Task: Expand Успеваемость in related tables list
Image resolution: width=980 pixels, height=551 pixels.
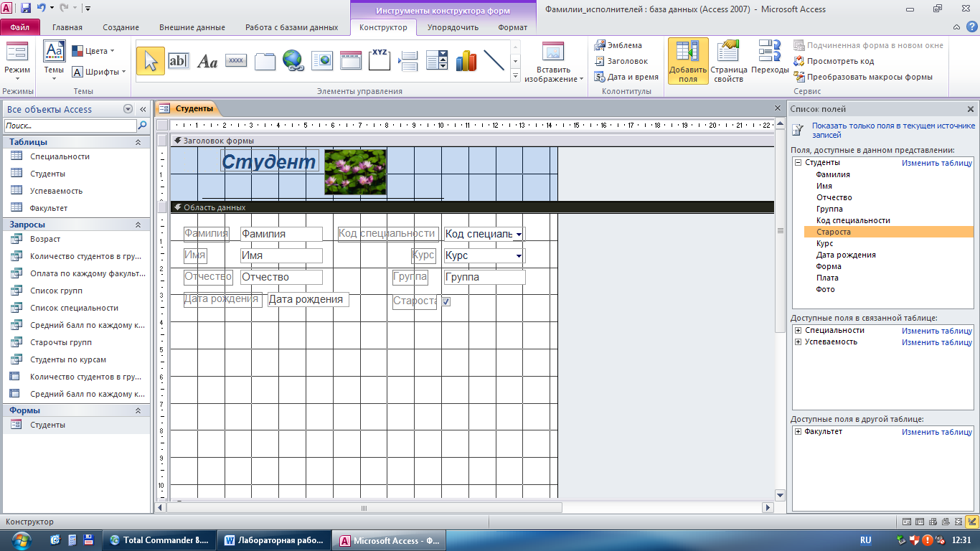Action: pyautogui.click(x=798, y=342)
